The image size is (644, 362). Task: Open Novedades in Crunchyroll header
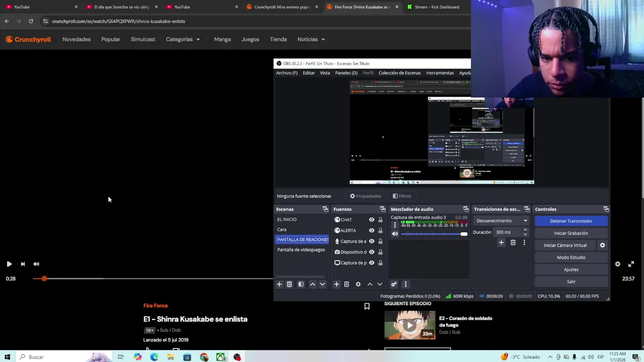[x=76, y=39]
